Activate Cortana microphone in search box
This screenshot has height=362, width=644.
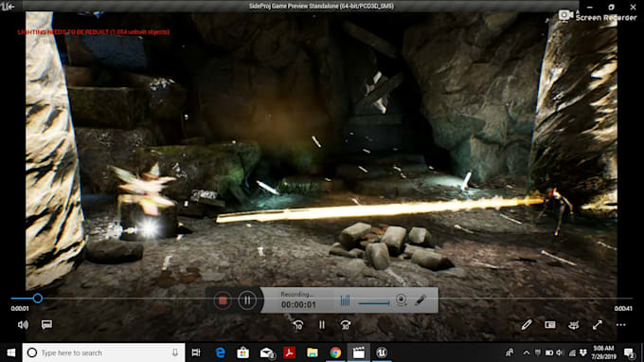(x=175, y=353)
